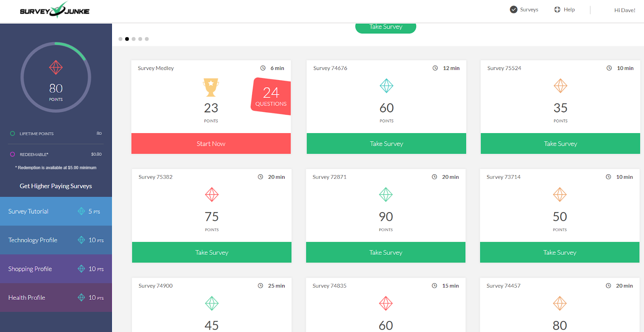Click the clock icon on Survey 73714

tap(608, 177)
